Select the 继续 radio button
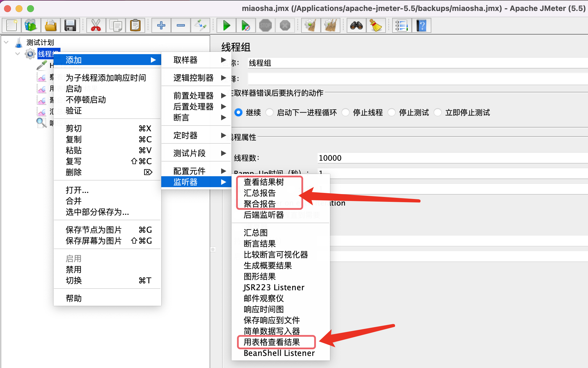The width and height of the screenshot is (588, 368). pos(238,112)
